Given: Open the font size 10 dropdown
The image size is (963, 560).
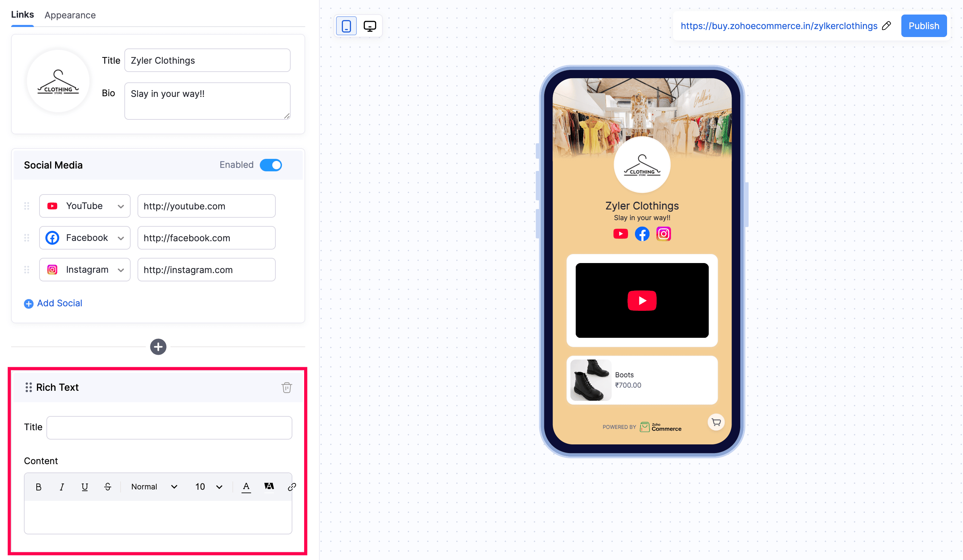Looking at the screenshot, I should [208, 487].
